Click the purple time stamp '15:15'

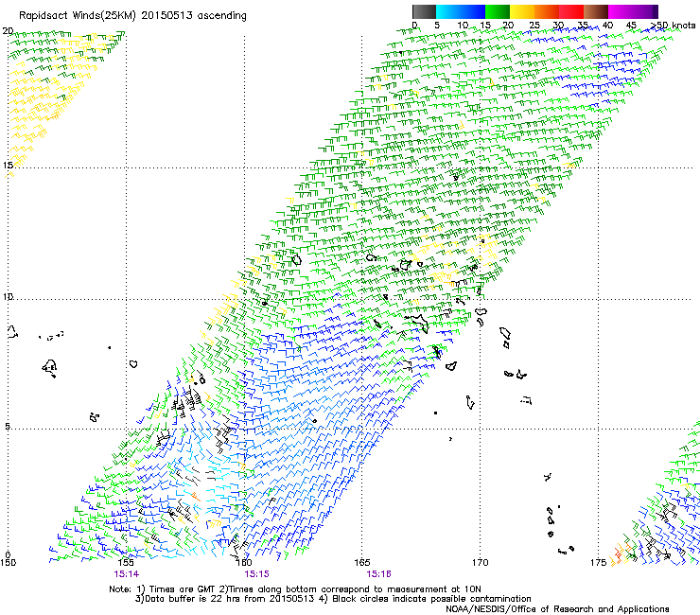pos(256,574)
